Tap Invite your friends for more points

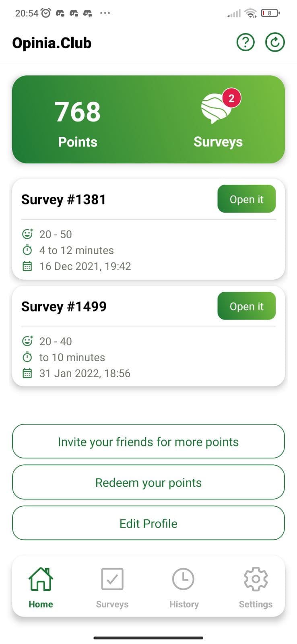(148, 442)
